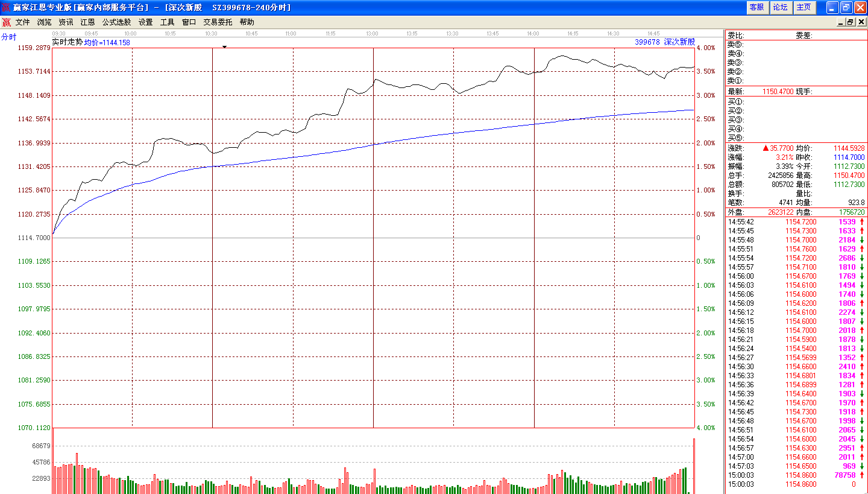The width and height of the screenshot is (868, 494).
Task: Select the 14:56:18 trade row
Action: [x=796, y=331]
